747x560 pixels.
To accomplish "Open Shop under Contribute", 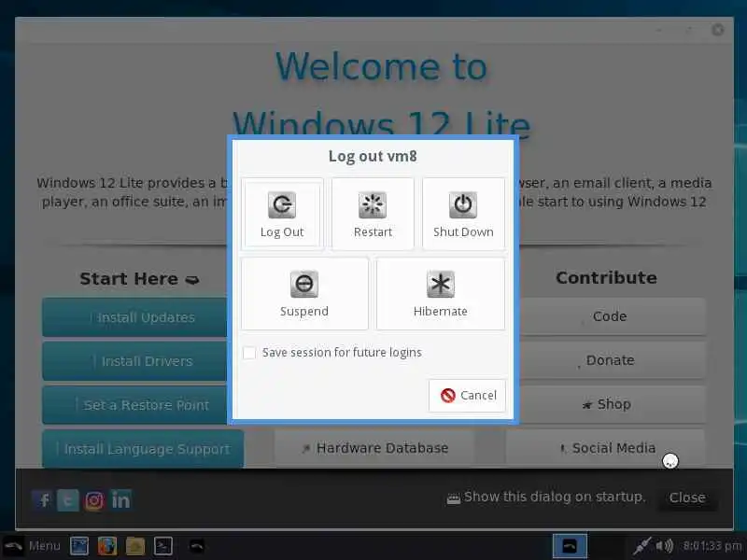I will tap(613, 404).
